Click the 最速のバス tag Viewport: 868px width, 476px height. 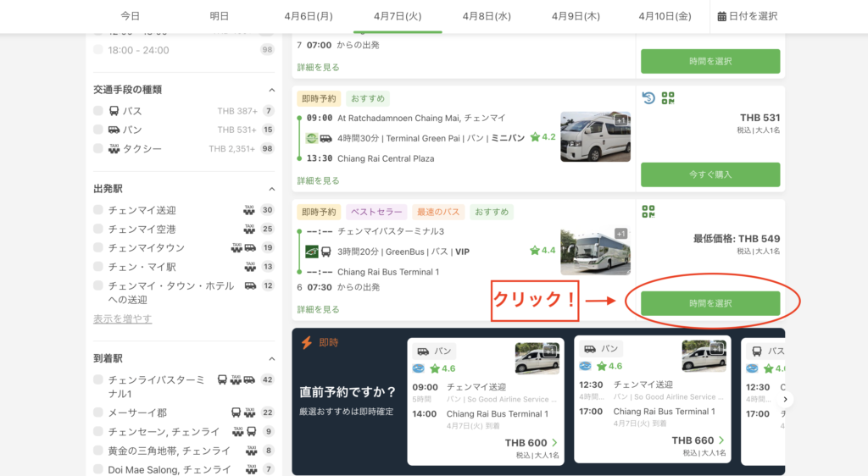click(x=438, y=212)
